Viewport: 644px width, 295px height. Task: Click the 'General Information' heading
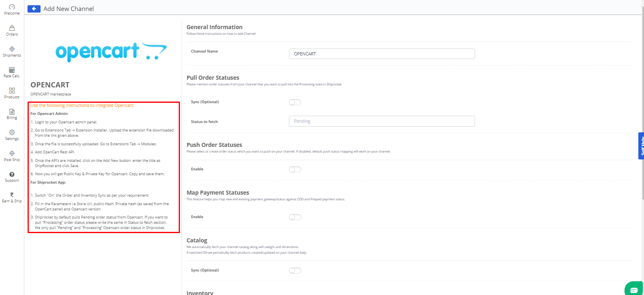214,27
